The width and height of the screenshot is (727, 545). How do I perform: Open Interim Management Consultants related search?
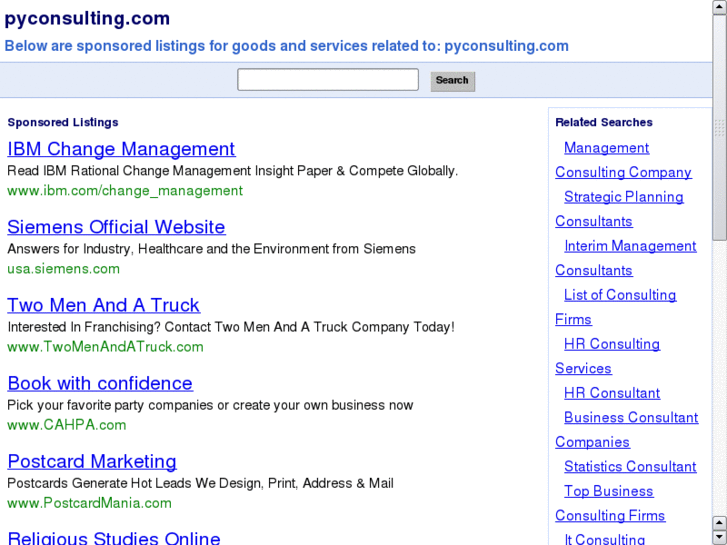point(629,246)
